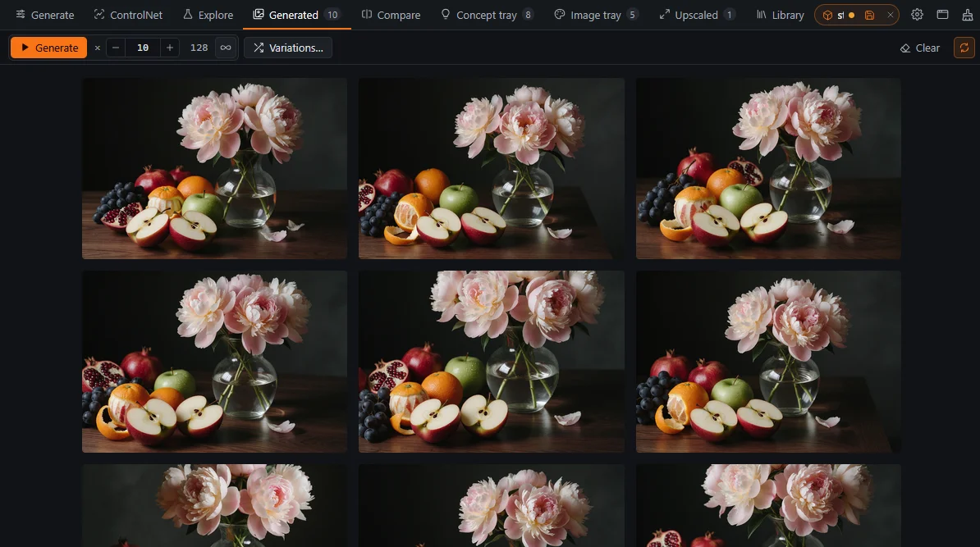Click the orange Generate button

[x=48, y=48]
